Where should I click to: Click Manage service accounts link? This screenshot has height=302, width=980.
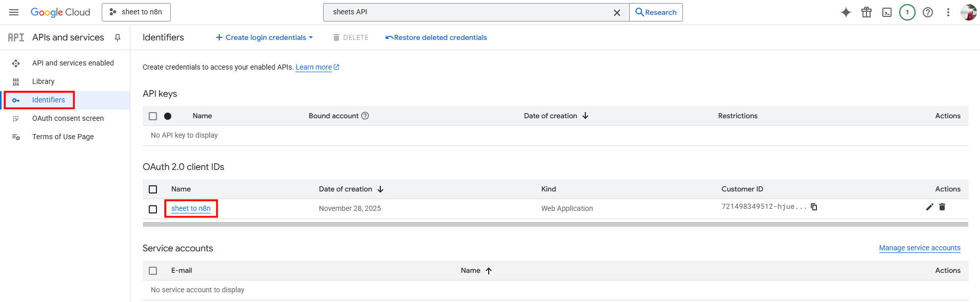point(919,248)
